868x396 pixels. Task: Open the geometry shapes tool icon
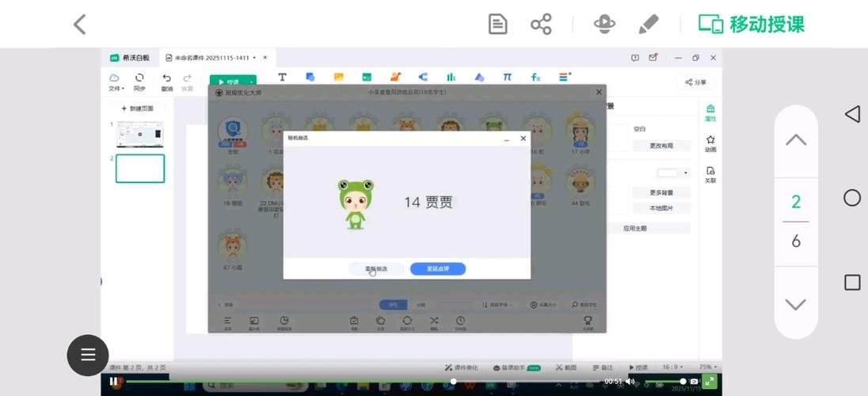479,77
